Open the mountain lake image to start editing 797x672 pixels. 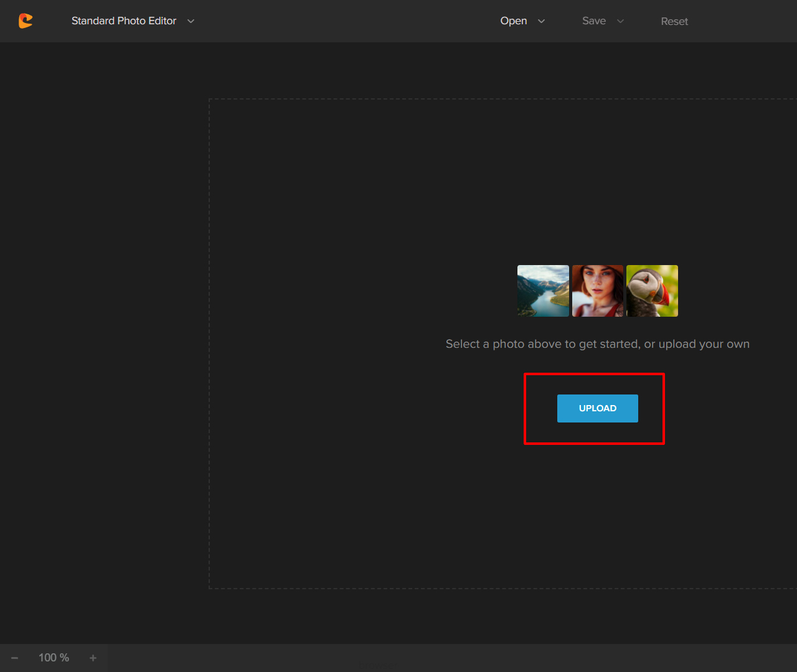pos(543,291)
